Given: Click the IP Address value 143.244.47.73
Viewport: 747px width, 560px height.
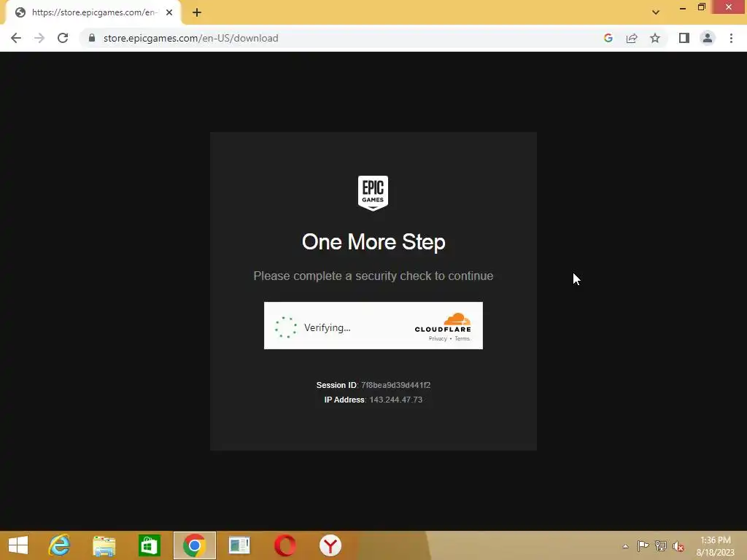Looking at the screenshot, I should click(x=396, y=400).
